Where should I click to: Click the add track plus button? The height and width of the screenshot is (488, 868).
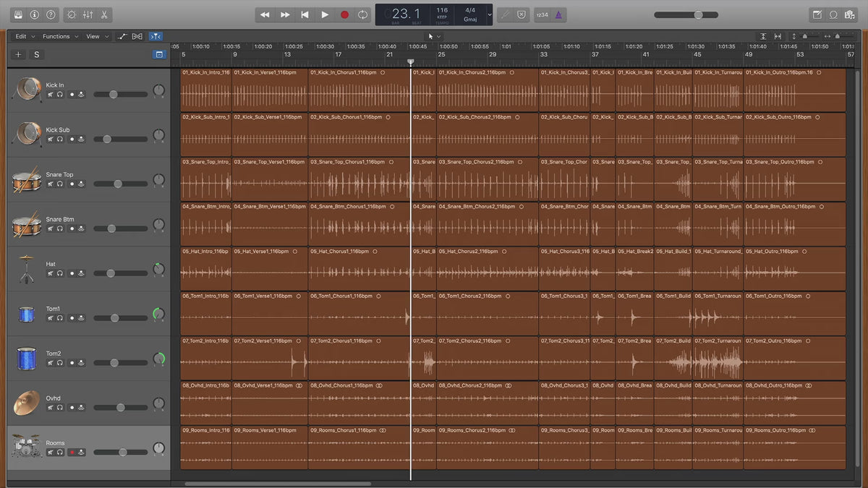click(x=19, y=54)
